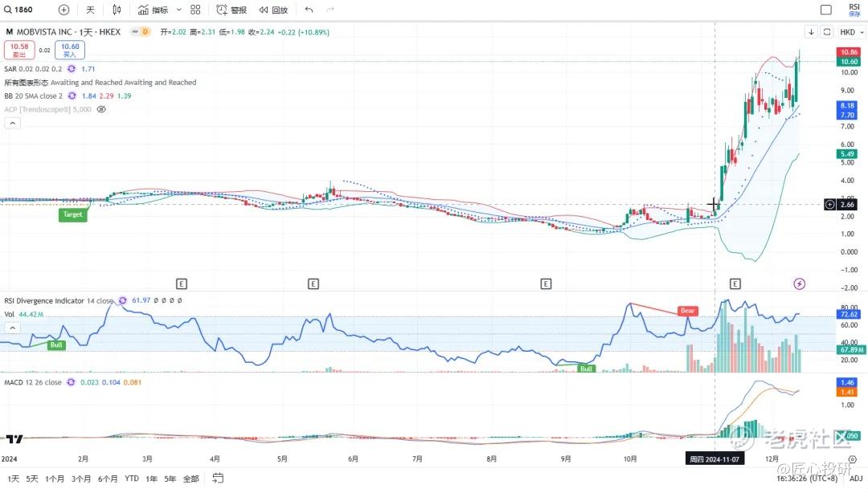868x489 pixels.
Task: Click the green Target pattern label
Action: (72, 214)
